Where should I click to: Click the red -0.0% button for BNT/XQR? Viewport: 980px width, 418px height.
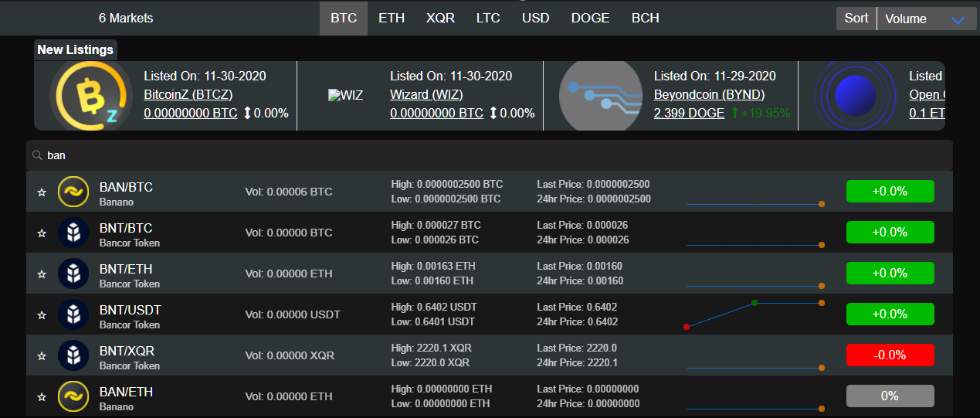(x=890, y=355)
